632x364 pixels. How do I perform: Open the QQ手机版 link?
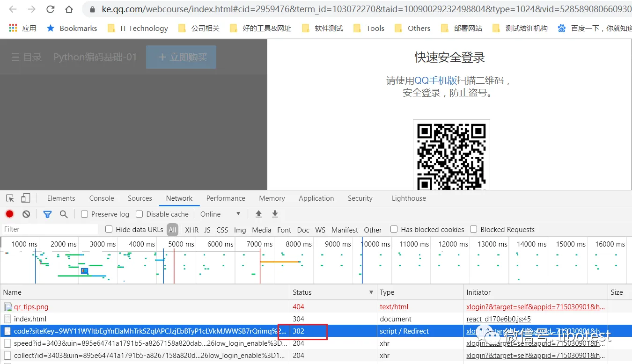click(x=436, y=80)
